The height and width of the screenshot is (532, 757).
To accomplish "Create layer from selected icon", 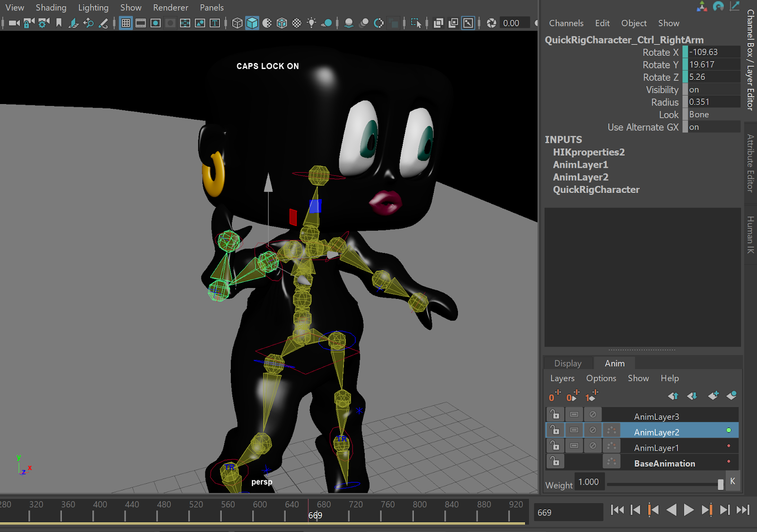I will tap(731, 395).
